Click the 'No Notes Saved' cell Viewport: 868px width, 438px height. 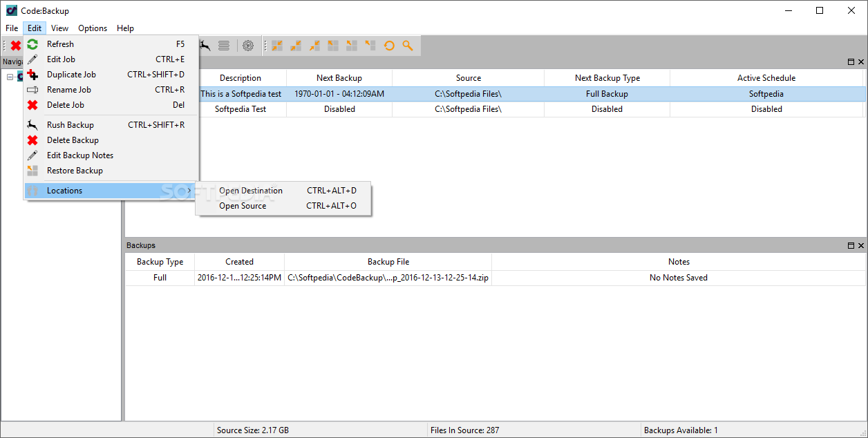click(679, 278)
